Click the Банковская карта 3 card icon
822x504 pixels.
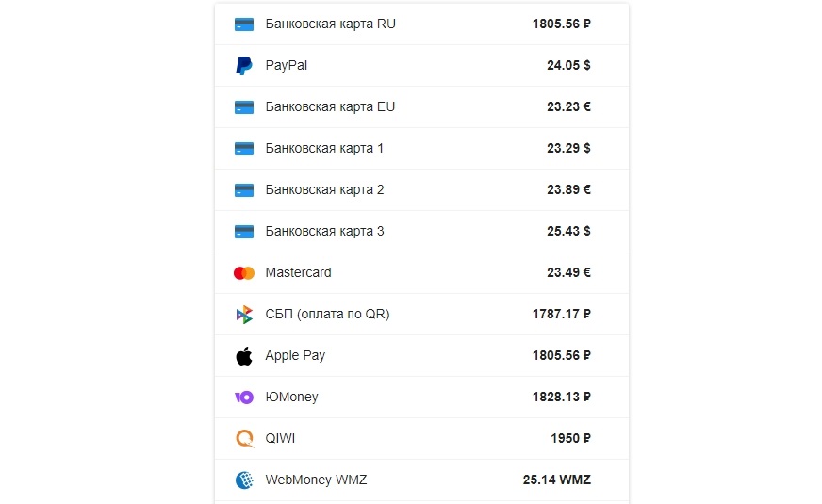tap(244, 232)
